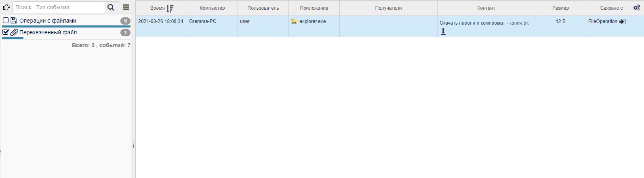
Task: Click the pointing hand icon beside search
Action: [6, 7]
